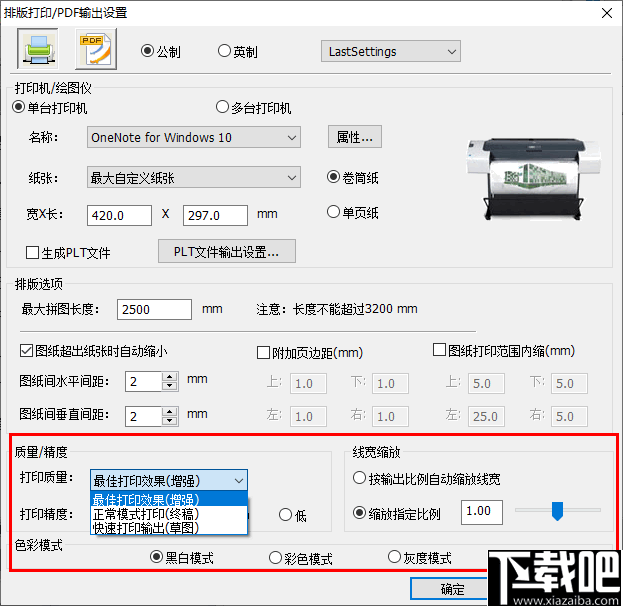Click the 最大拼图长度 field 2500
Viewport: 623px width, 606px height.
[x=154, y=309]
